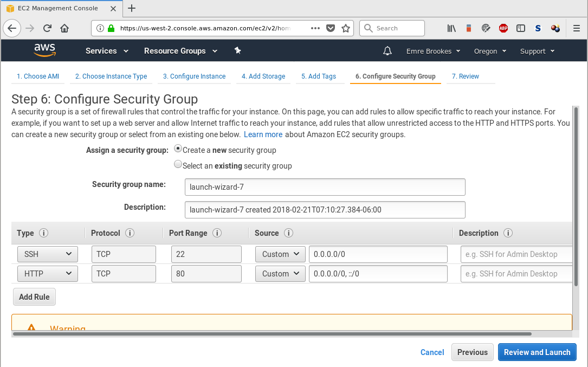Cancel the launch wizard

coord(432,352)
